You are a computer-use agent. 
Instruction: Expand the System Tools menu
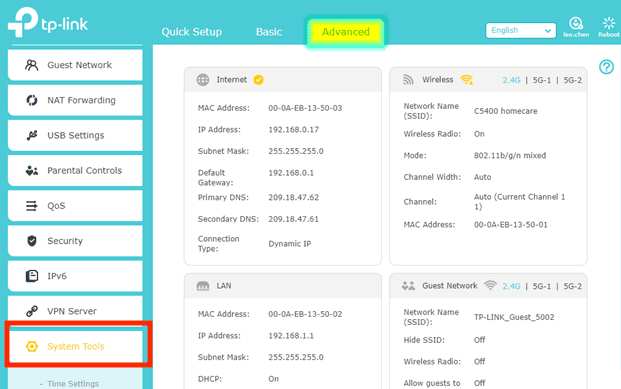[75, 346]
